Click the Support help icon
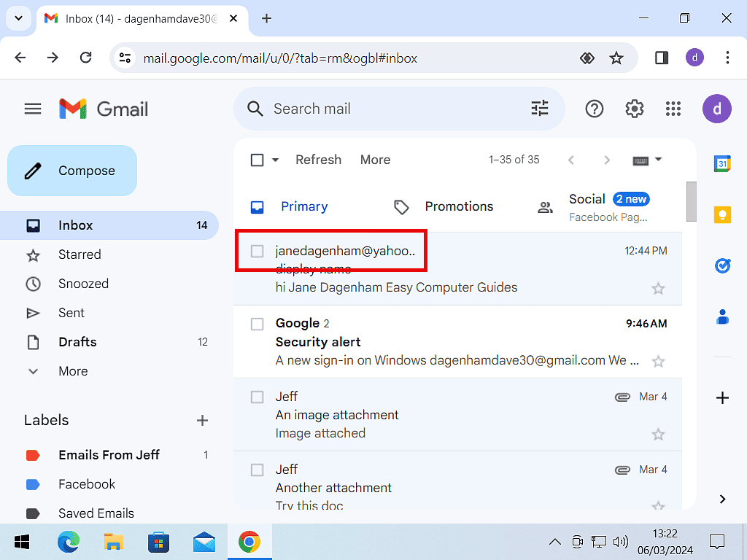This screenshot has width=747, height=560. [x=595, y=109]
